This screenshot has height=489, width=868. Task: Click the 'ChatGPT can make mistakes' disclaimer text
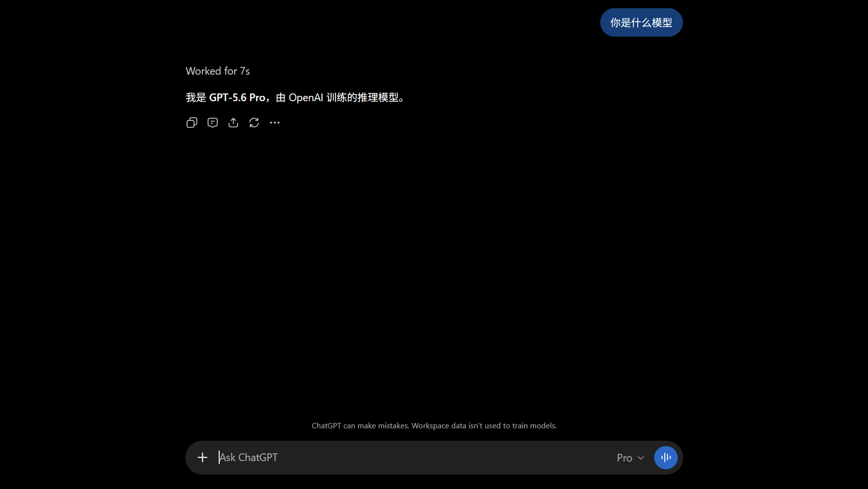[434, 426]
